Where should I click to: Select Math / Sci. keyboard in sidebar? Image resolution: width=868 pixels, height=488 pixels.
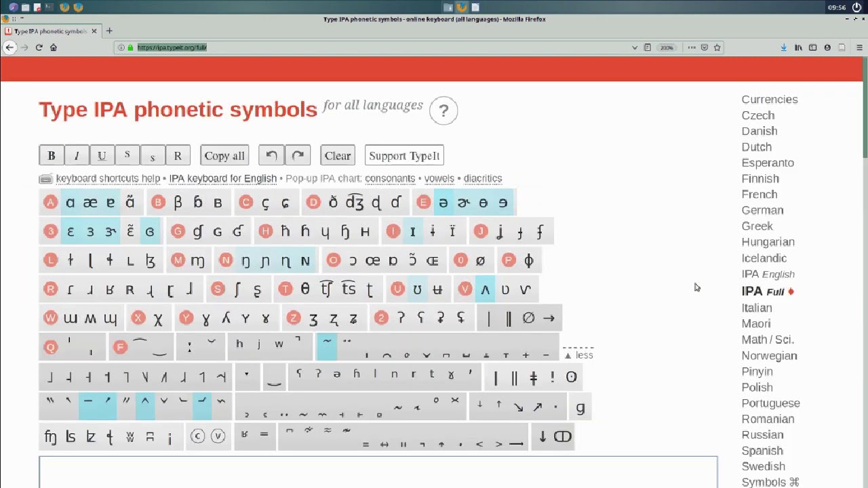[768, 340]
